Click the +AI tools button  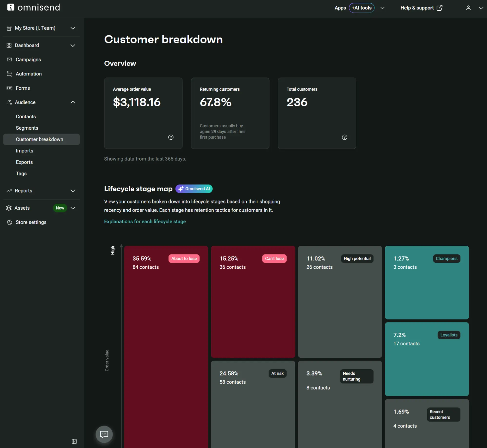[x=362, y=8]
